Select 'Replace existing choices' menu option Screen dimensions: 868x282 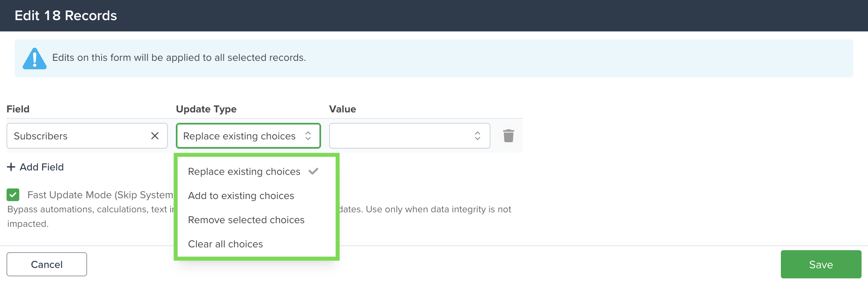[257, 172]
